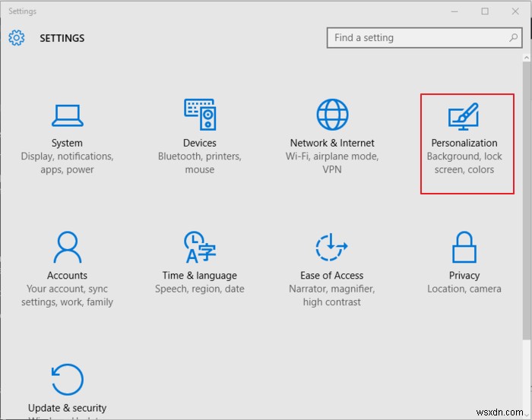Click the Devices label text
This screenshot has height=420, width=532.
pos(199,143)
